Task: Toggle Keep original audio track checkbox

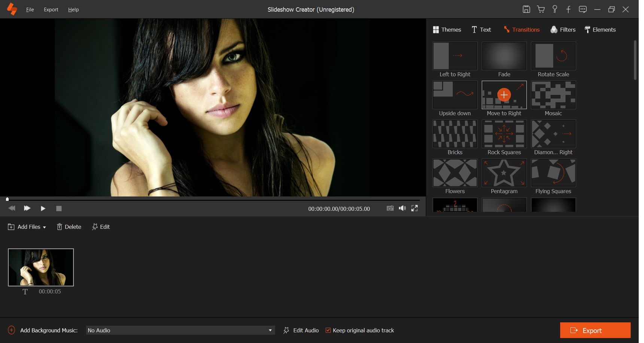Action: pyautogui.click(x=328, y=330)
